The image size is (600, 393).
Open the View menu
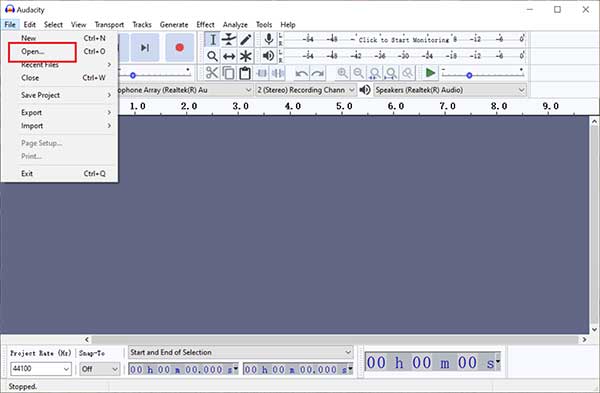pyautogui.click(x=78, y=25)
